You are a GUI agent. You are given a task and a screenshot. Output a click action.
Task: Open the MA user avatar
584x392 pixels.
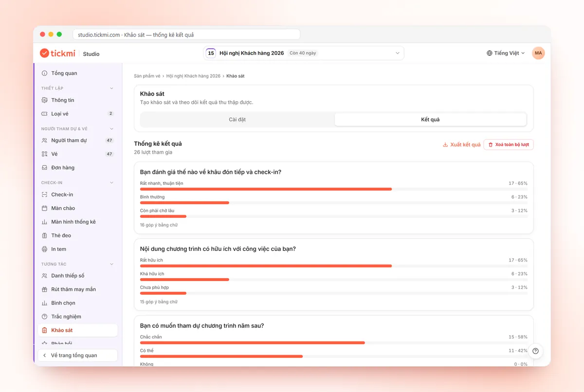[x=538, y=53]
